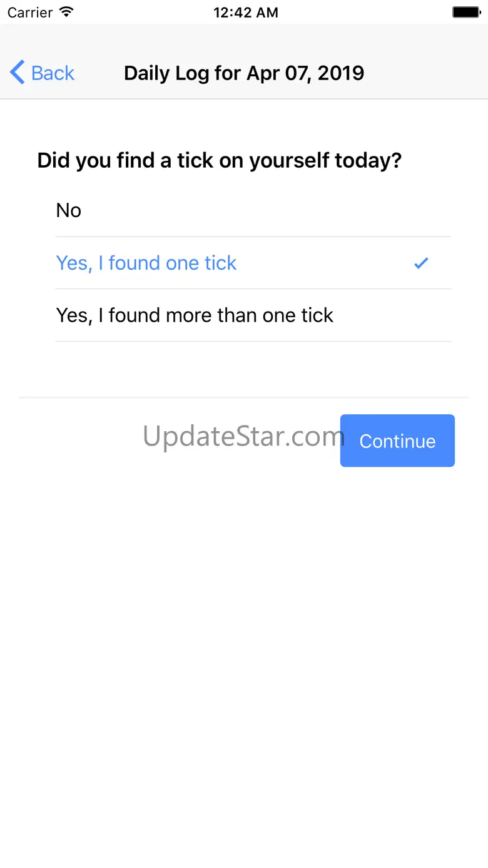Tap the blue back chevron arrow
488x868 pixels.
(x=18, y=73)
